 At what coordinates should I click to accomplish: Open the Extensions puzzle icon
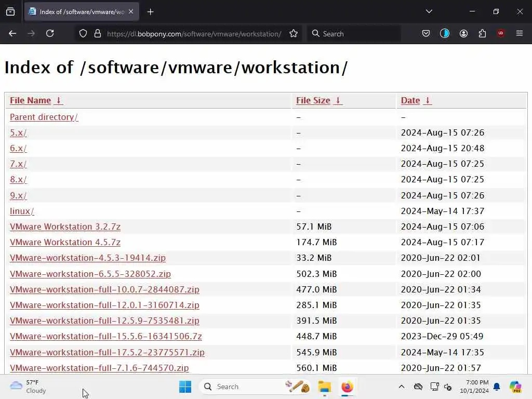[x=482, y=34]
